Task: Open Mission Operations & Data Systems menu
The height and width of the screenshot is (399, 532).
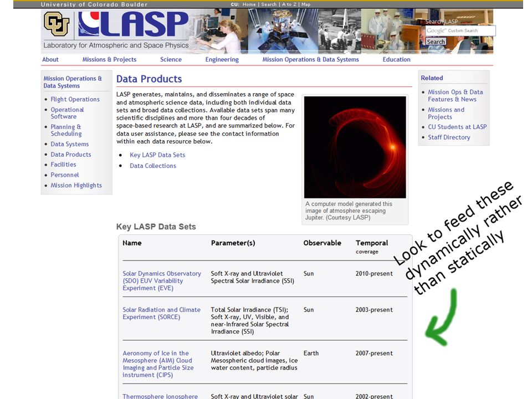Action: coord(310,59)
